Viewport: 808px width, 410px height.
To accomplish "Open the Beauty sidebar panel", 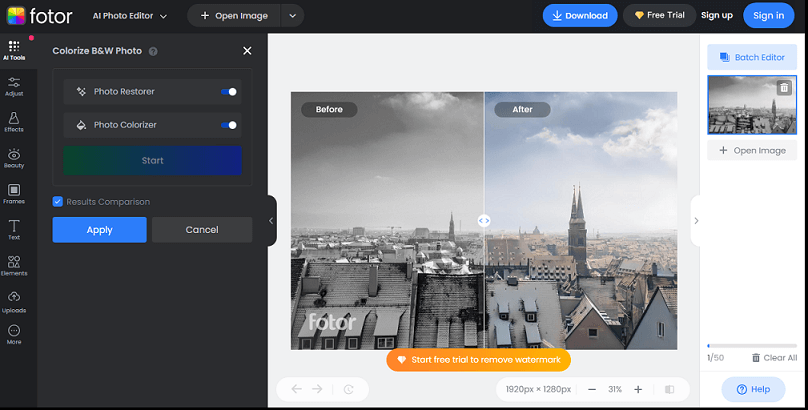I will click(14, 159).
